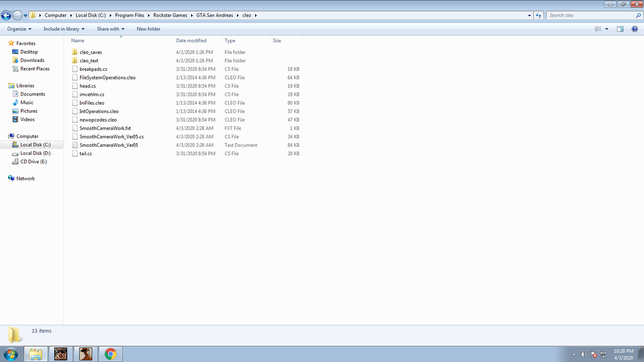Image resolution: width=644 pixels, height=362 pixels.
Task: Select the tail.cs file icon
Action: tap(75, 154)
